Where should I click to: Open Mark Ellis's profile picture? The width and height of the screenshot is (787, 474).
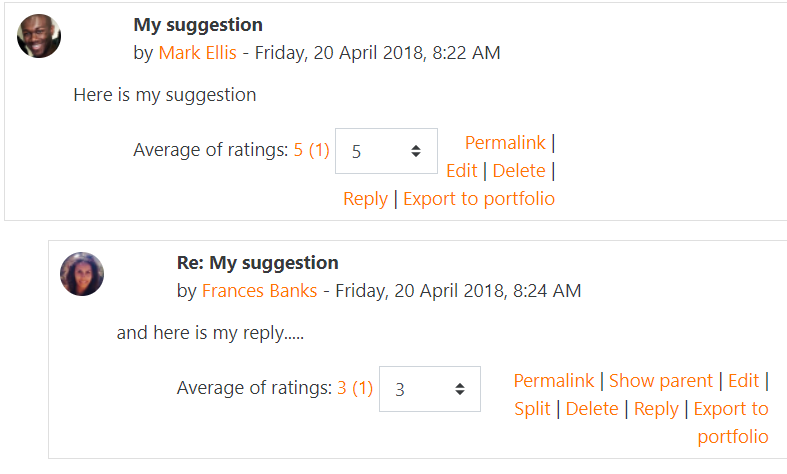tap(39, 36)
